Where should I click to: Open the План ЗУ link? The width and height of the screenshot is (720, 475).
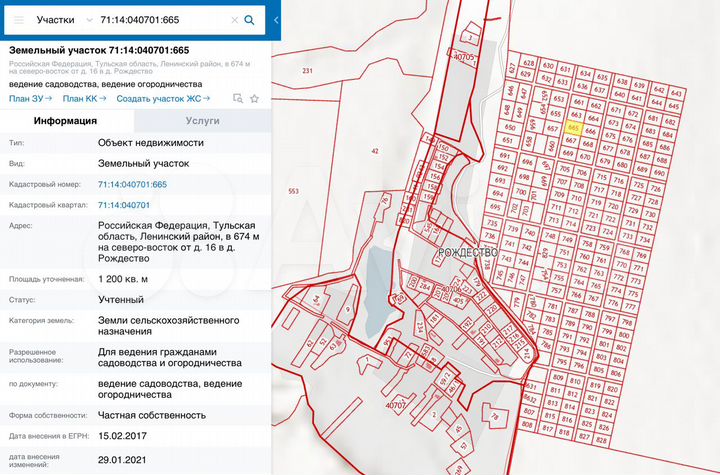pos(30,99)
